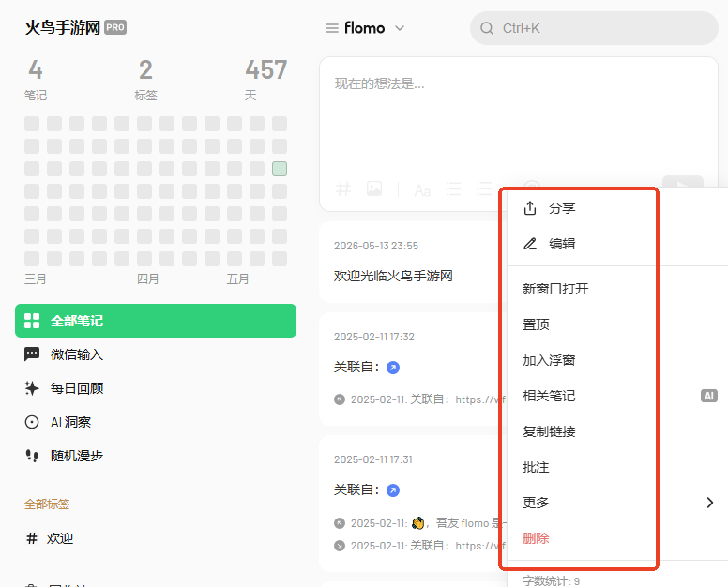Insert a numbered list in the editor

point(484,188)
